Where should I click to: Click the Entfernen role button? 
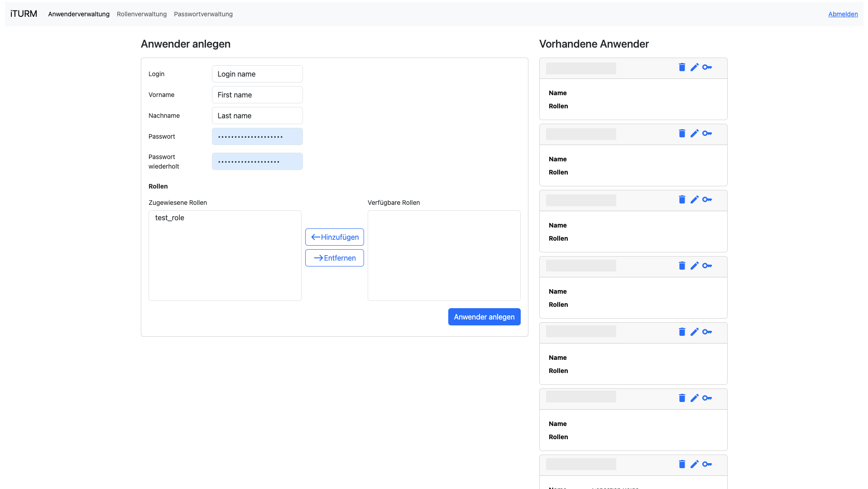click(334, 258)
